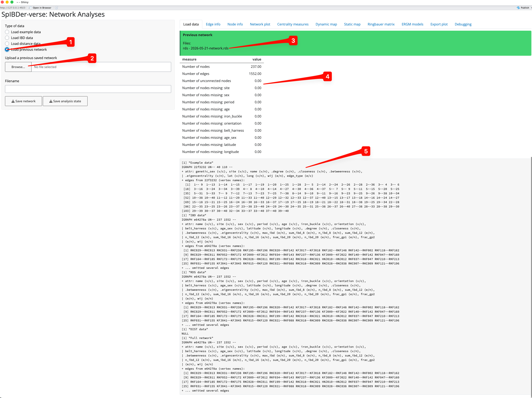Click the reload icon in toolbar
This screenshot has width=532, height=398.
click(56, 8)
